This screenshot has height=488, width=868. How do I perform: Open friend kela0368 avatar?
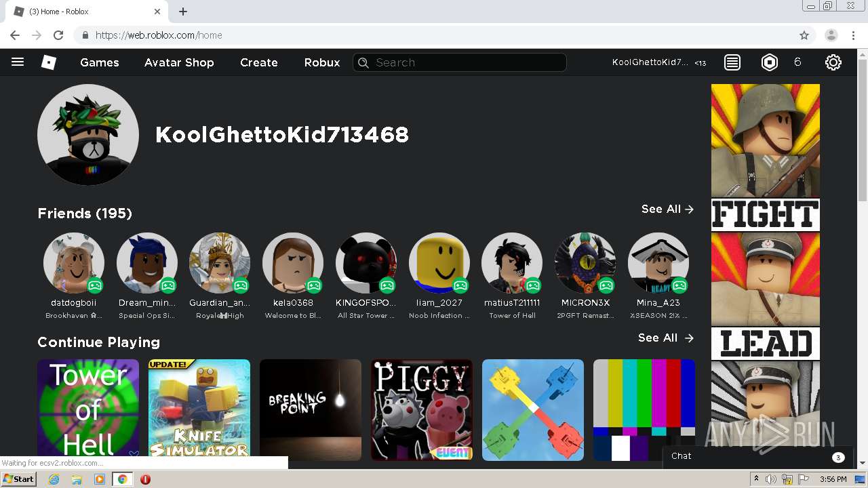(x=293, y=264)
